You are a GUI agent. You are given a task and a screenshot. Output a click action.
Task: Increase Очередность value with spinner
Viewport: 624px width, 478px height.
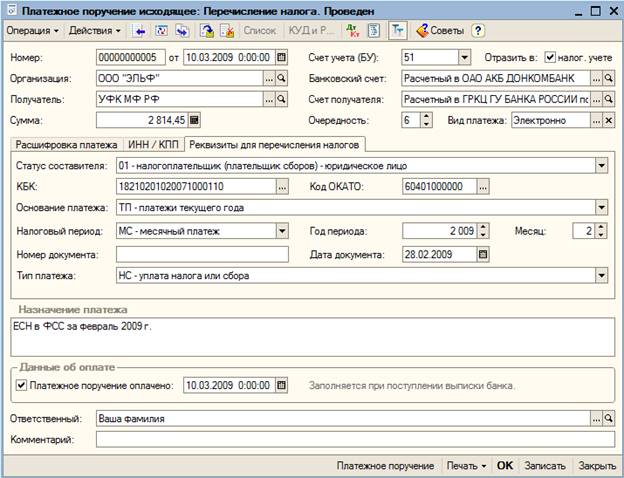428,116
